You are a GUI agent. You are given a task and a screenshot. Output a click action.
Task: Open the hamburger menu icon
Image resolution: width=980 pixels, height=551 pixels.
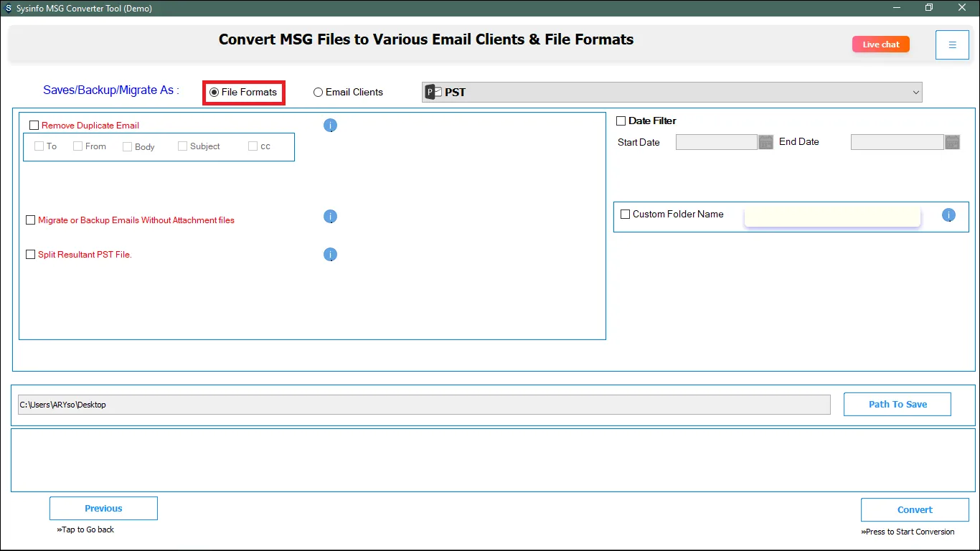pyautogui.click(x=952, y=44)
